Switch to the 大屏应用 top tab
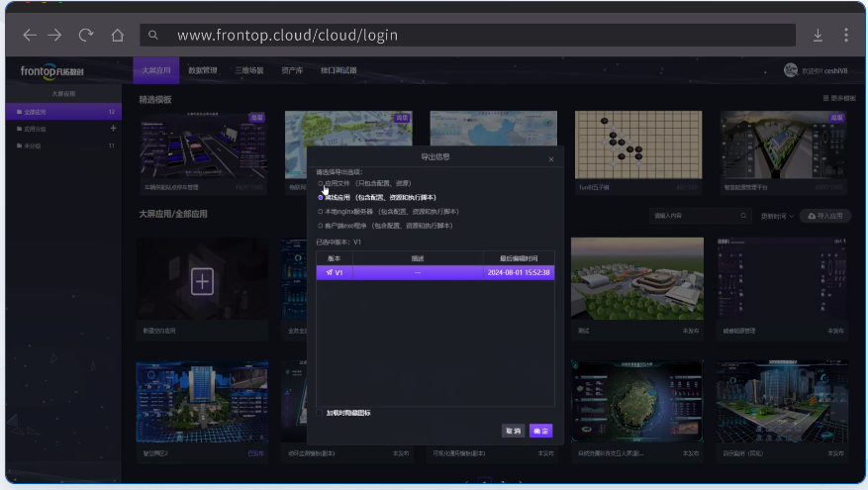Screen dimensions: 868x490 [x=156, y=70]
